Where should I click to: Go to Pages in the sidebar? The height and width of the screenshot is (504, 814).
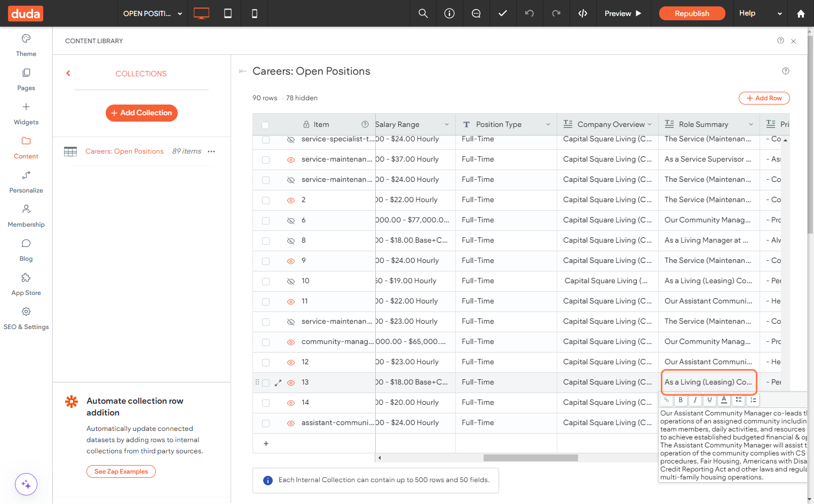point(26,79)
